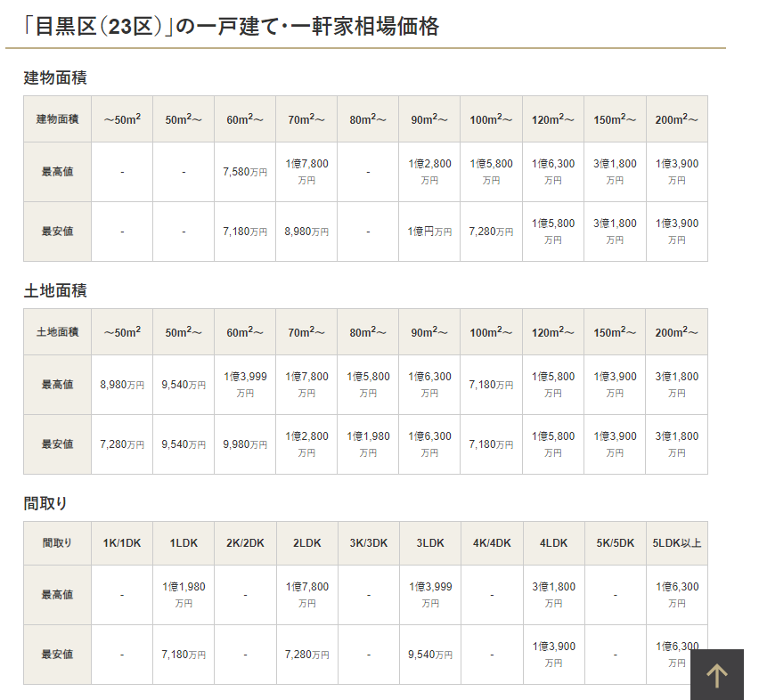The height and width of the screenshot is (700, 759).
Task: Click the 5K/5DK column header
Action: pos(616,543)
